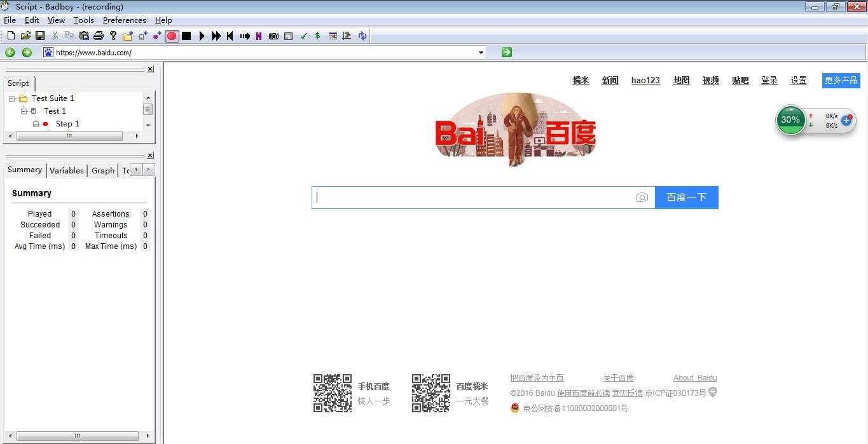Add an assertion with green checkmark icon
The width and height of the screenshot is (868, 444).
click(x=303, y=36)
